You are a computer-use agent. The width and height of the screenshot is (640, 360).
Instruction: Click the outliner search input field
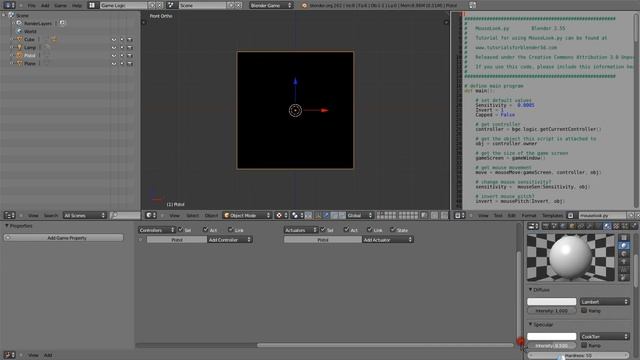pos(125,215)
